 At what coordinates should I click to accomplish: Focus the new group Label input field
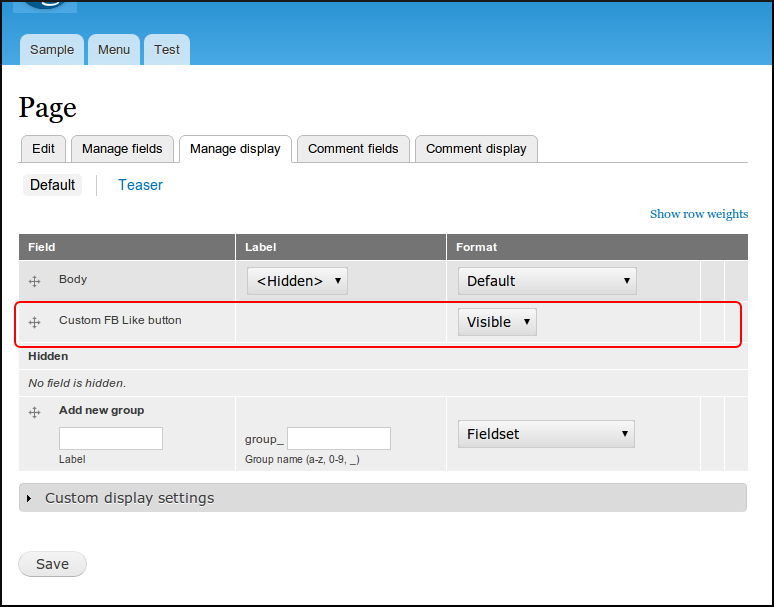coord(111,438)
